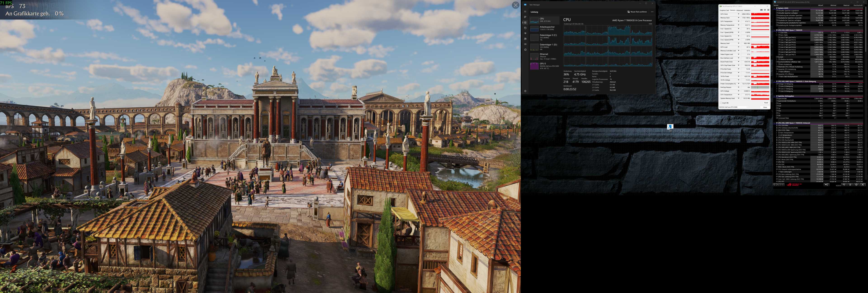
Task: Open Task Manager settings gear icon
Action: [x=525, y=91]
